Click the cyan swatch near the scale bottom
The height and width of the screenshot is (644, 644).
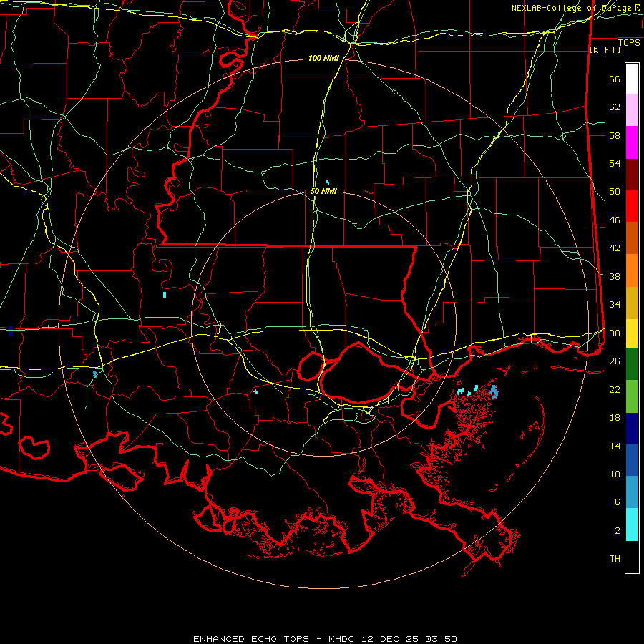(x=632, y=525)
